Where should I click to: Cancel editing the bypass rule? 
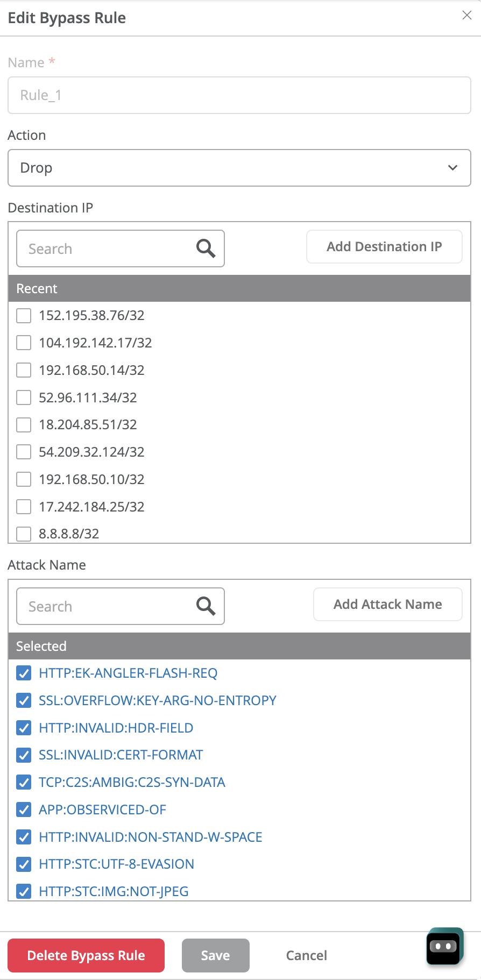[x=306, y=955]
